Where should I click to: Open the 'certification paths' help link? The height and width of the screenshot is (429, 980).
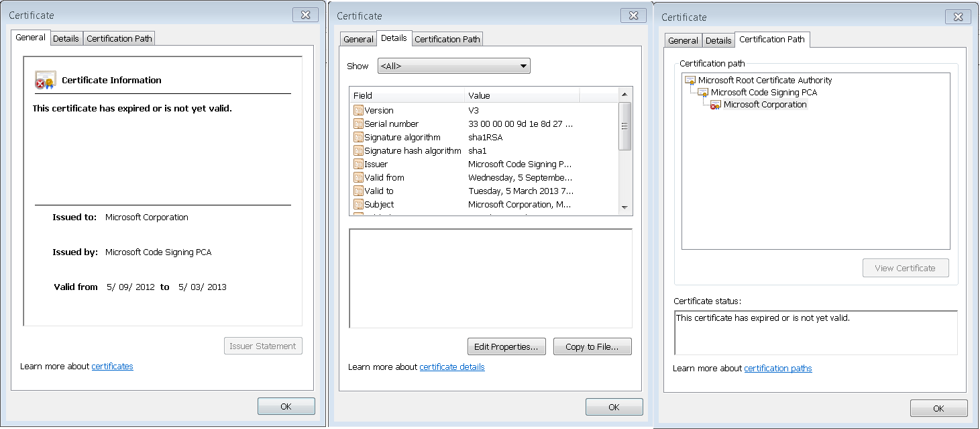coord(778,368)
